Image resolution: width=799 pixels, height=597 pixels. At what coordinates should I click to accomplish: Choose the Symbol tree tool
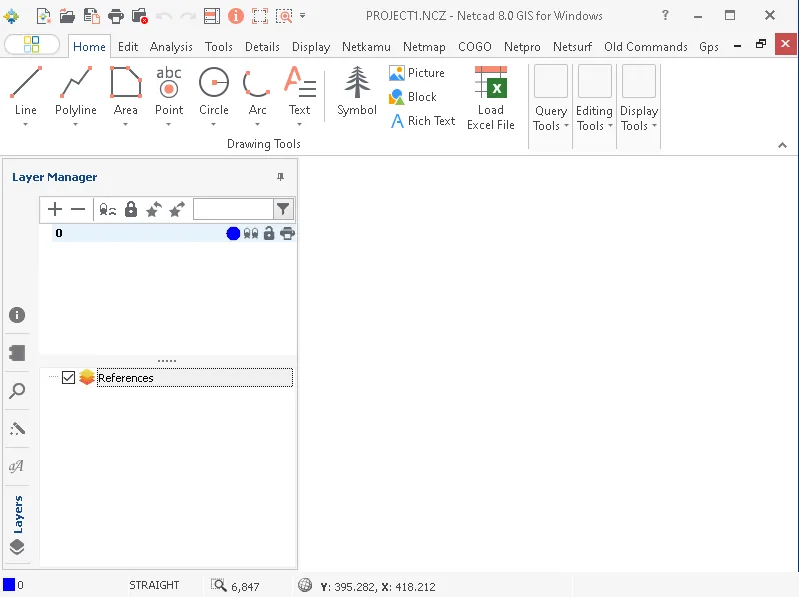click(x=357, y=91)
